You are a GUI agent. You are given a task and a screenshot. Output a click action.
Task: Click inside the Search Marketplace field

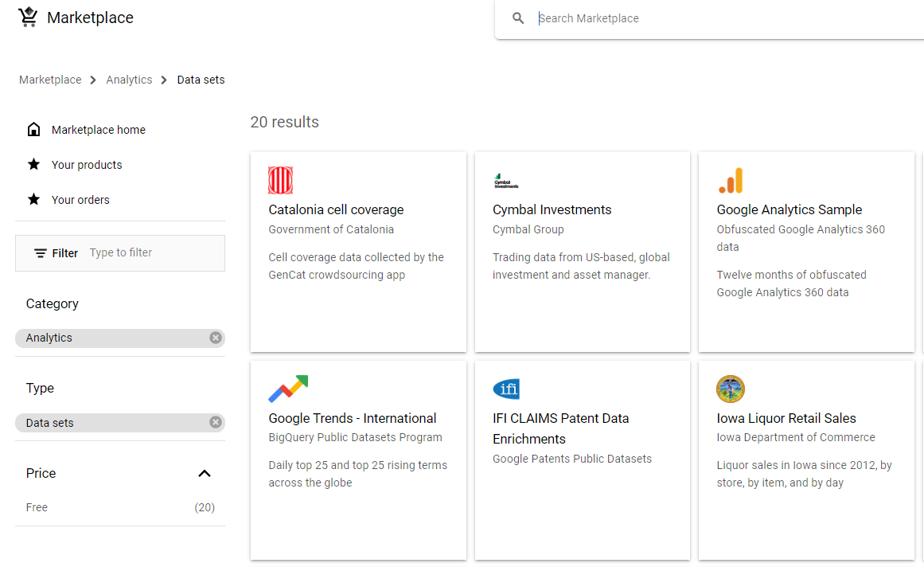637,18
